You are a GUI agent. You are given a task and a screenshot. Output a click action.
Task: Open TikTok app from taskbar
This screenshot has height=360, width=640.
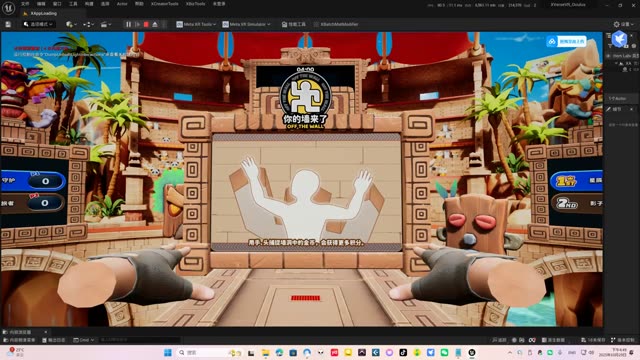point(403,353)
